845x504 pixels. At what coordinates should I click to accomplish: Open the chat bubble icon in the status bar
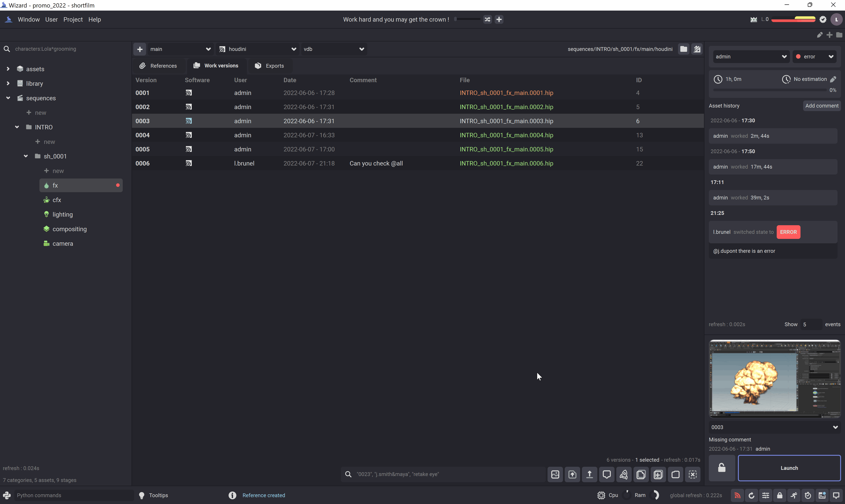tap(836, 495)
